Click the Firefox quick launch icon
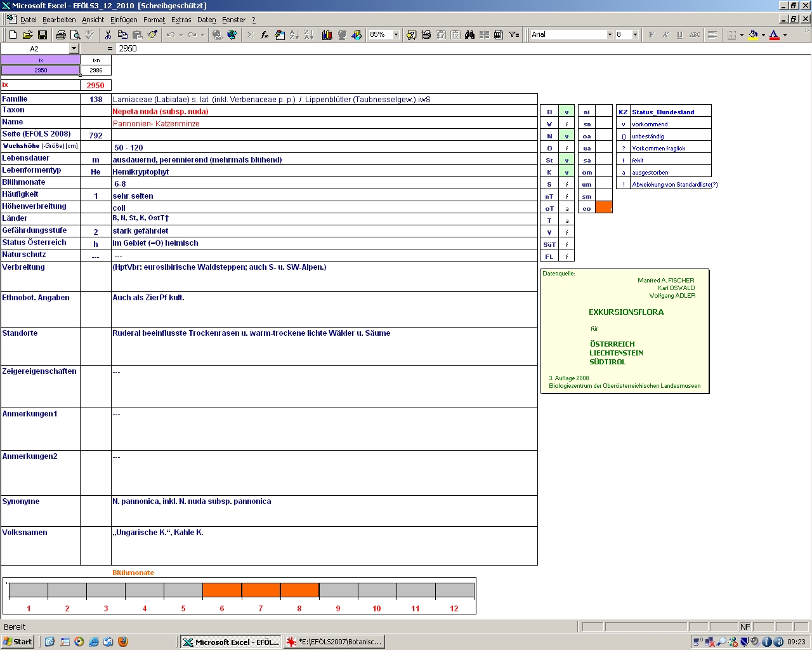The width and height of the screenshot is (812, 650). (x=123, y=642)
